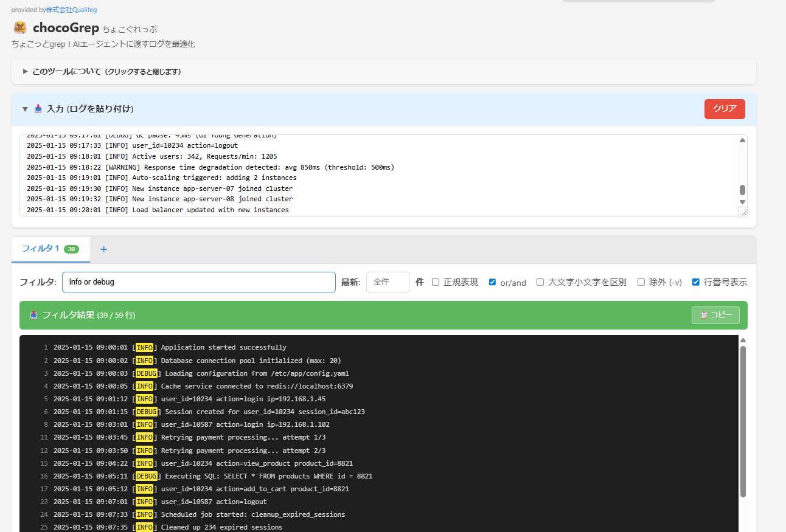The image size is (786, 532).
Task: Click the inbox icon beside 入力 heading
Action: click(x=38, y=109)
